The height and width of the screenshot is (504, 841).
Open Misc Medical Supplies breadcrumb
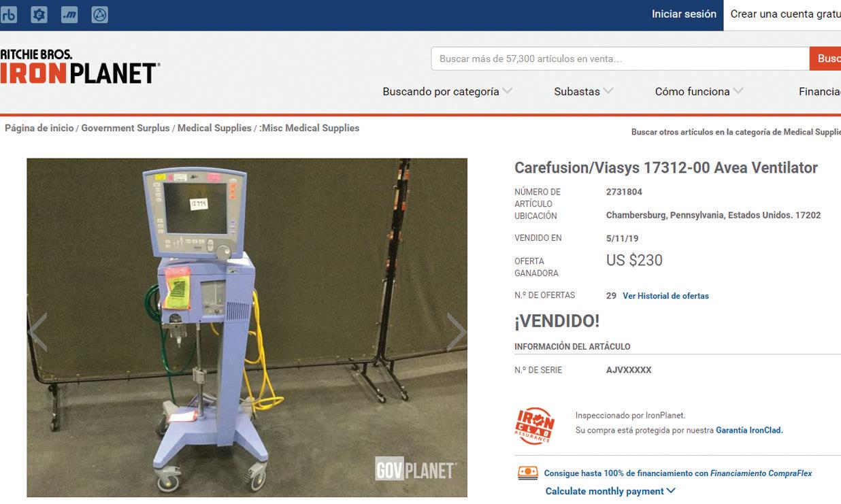310,128
